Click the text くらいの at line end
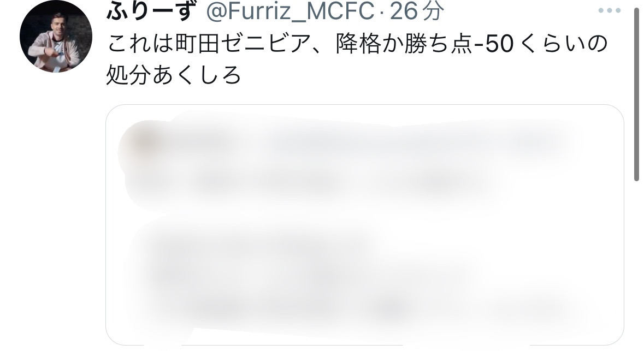Screen dimensions: 644x351 [x=564, y=44]
